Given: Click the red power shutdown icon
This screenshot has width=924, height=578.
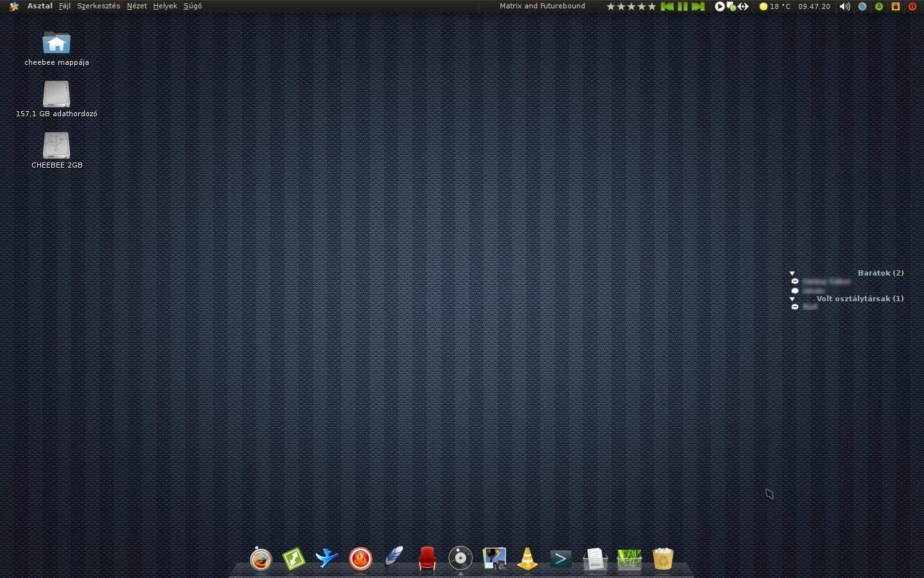Looking at the screenshot, I should tap(912, 6).
